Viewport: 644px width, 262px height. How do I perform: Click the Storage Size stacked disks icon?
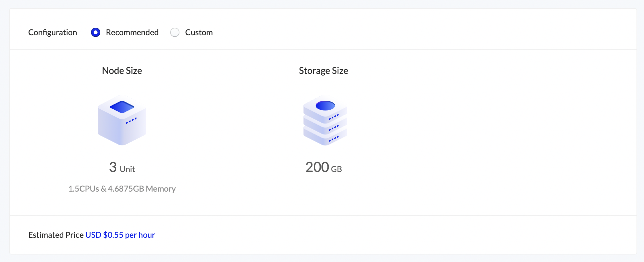click(x=325, y=120)
